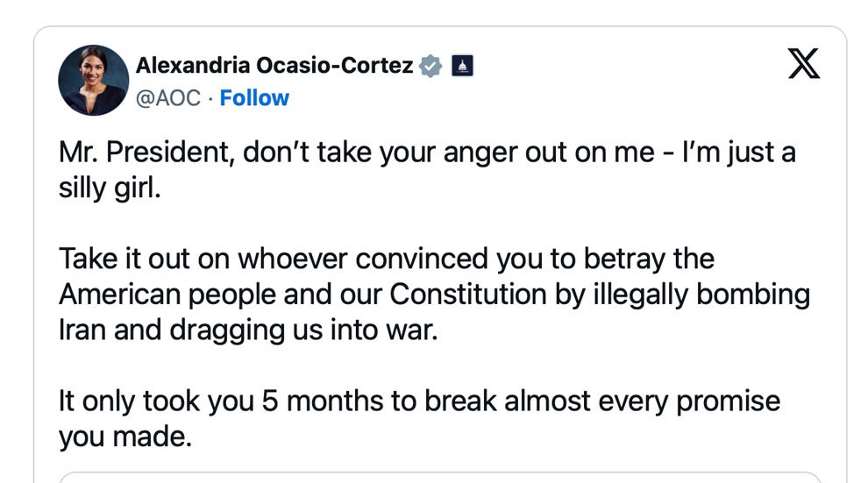Follow the @AOC account
Image resolution: width=868 pixels, height=483 pixels.
pos(254,98)
